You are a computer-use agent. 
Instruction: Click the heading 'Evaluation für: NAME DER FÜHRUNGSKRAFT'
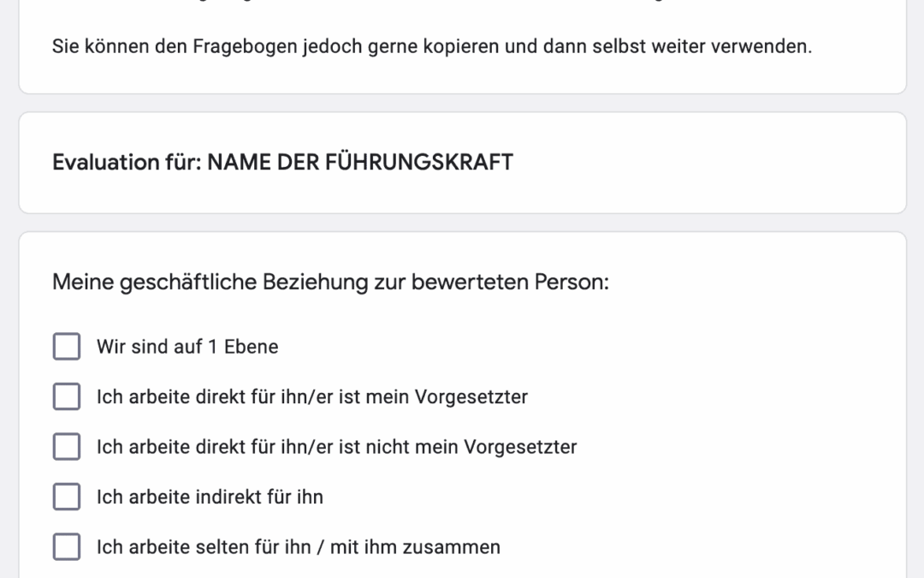coord(283,162)
